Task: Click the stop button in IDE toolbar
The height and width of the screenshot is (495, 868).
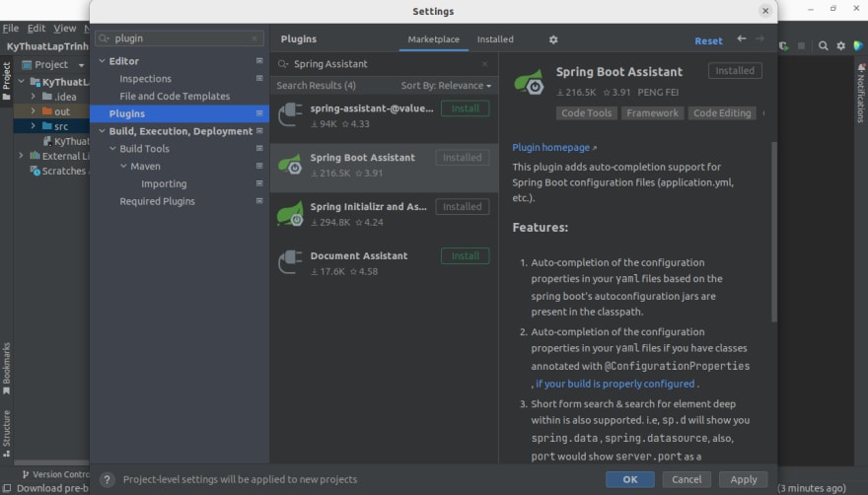Action: click(x=801, y=46)
